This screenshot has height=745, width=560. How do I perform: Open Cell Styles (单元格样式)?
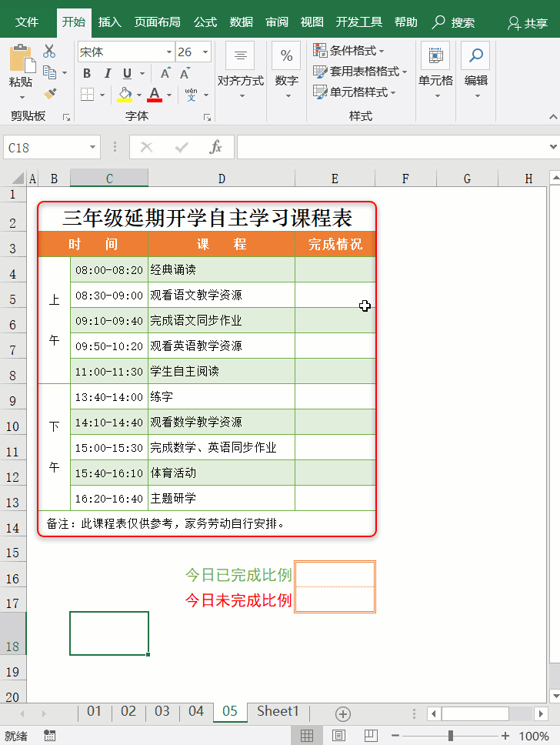355,92
